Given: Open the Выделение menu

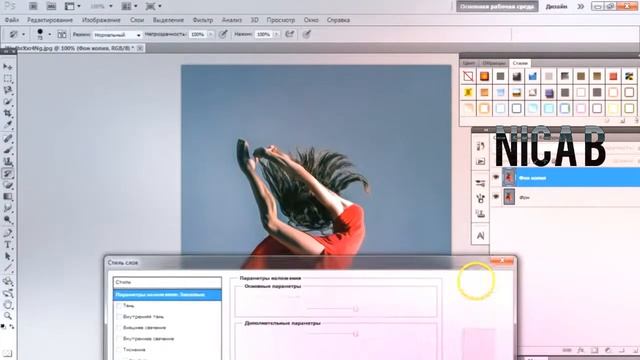Looking at the screenshot, I should [168, 20].
